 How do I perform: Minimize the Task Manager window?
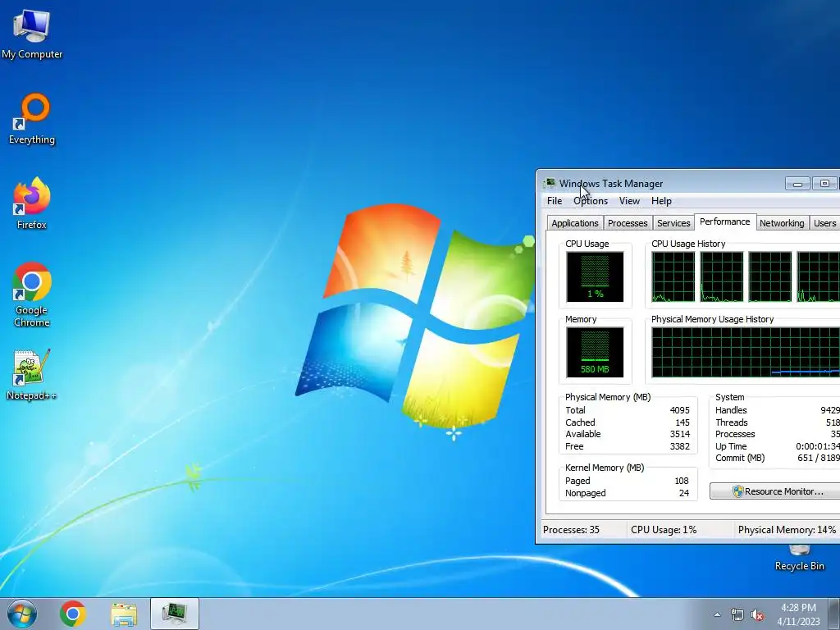point(797,183)
